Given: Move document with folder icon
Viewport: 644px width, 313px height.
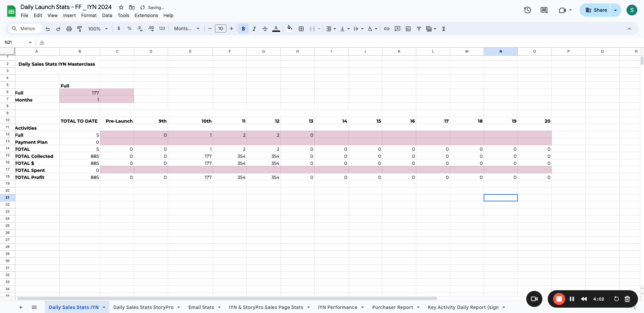Looking at the screenshot, I should (132, 7).
